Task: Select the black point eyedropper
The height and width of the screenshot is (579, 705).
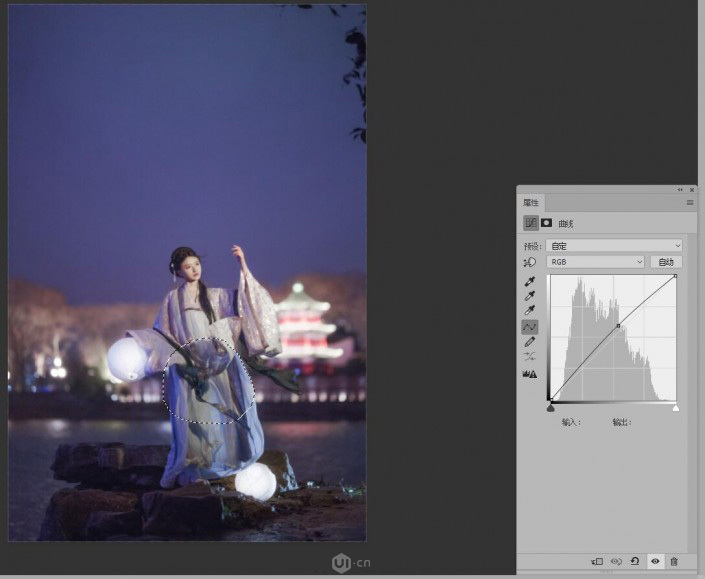Action: pos(529,281)
